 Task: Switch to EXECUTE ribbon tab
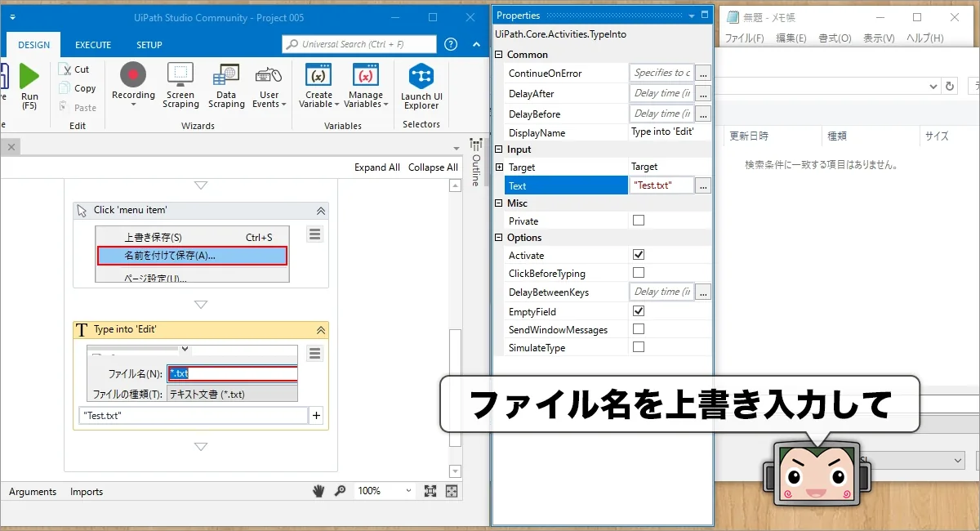pos(93,45)
